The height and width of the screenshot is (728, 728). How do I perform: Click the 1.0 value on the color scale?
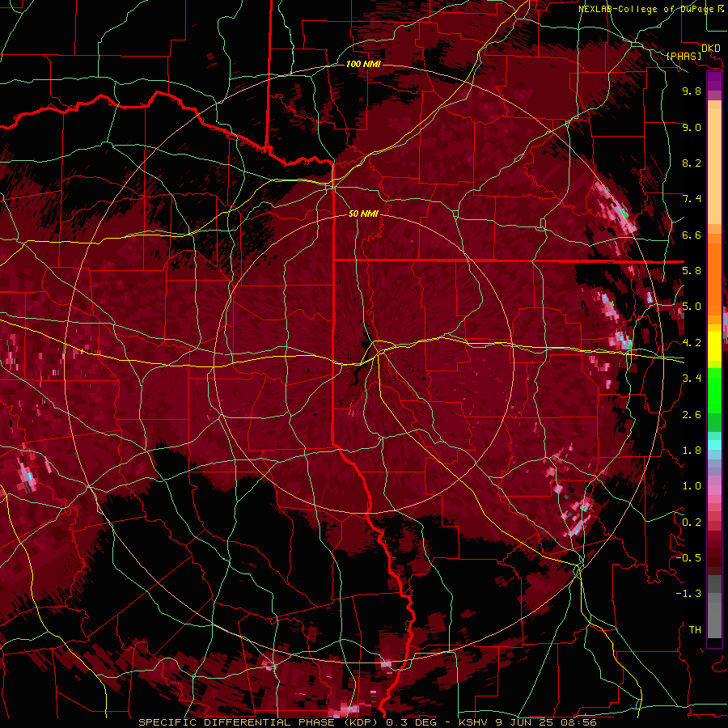tap(692, 486)
